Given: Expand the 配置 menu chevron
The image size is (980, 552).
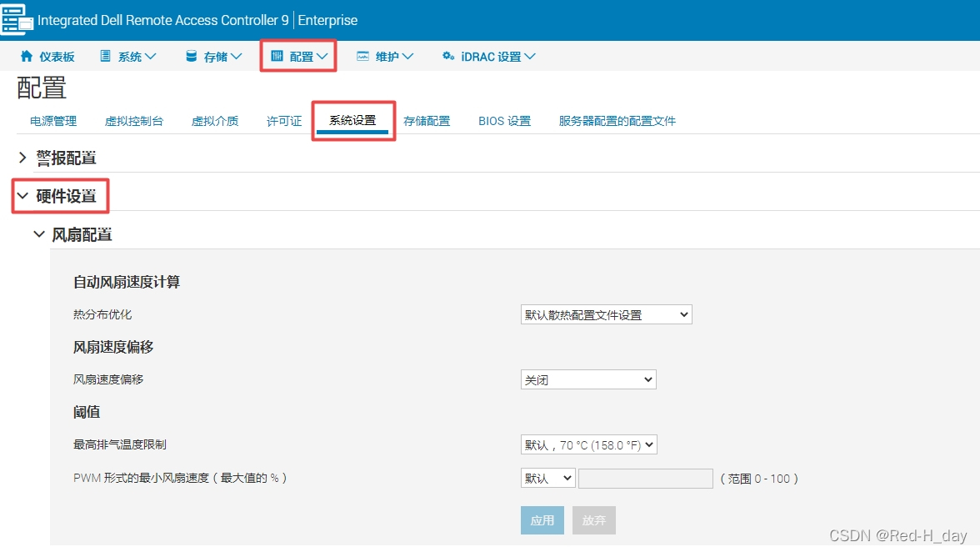Looking at the screenshot, I should [x=322, y=56].
